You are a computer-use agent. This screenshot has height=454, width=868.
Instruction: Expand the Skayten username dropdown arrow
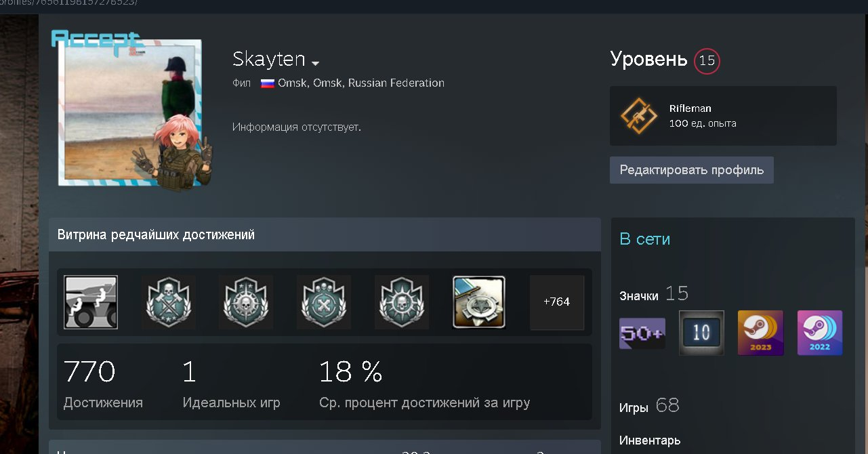pyautogui.click(x=315, y=63)
